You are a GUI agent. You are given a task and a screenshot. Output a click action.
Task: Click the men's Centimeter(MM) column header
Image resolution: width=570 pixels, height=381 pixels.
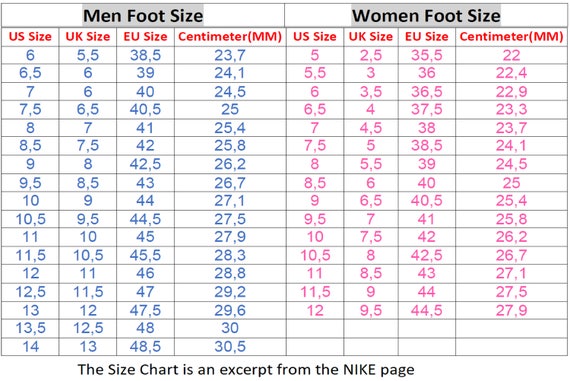[x=230, y=36]
